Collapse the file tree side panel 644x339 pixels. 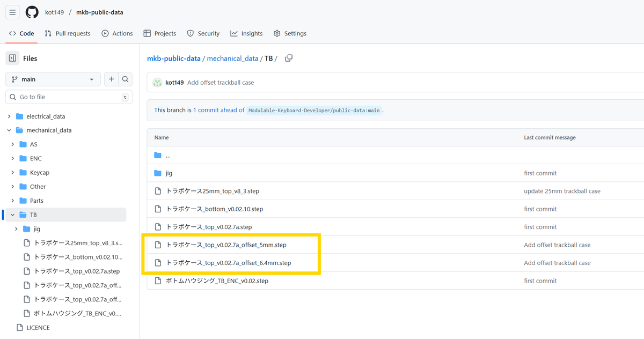pyautogui.click(x=13, y=58)
